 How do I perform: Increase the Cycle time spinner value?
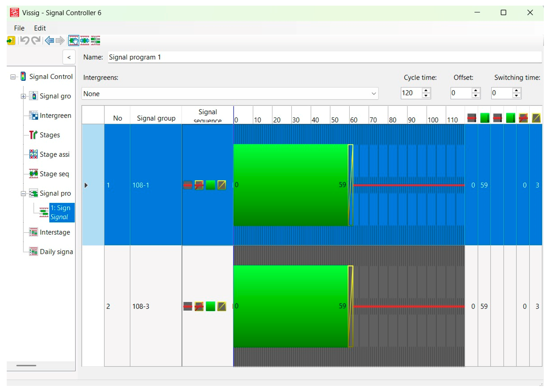click(x=426, y=90)
